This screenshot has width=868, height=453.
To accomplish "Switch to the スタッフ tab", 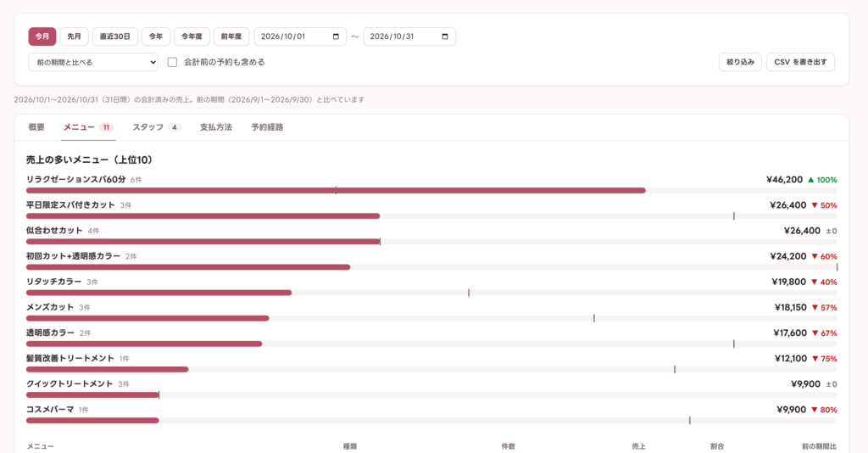I will pos(156,127).
